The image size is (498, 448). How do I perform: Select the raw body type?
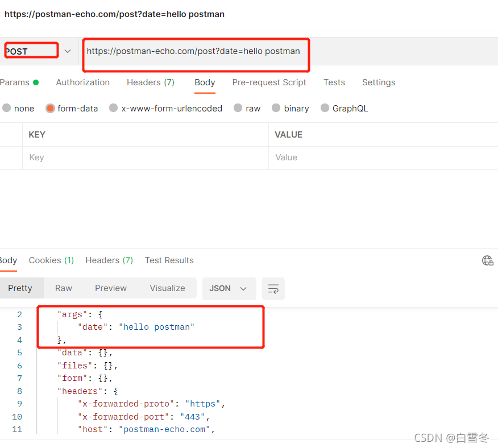point(247,109)
